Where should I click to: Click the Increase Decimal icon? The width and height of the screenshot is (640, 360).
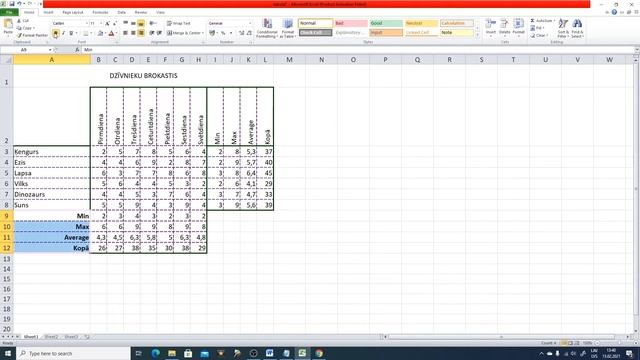click(x=242, y=33)
